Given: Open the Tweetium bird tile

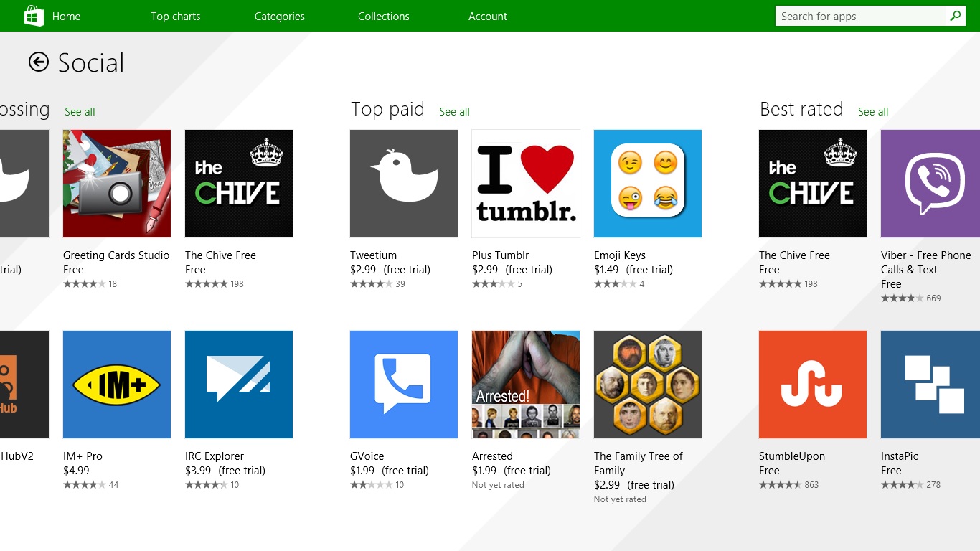Looking at the screenshot, I should tap(404, 184).
